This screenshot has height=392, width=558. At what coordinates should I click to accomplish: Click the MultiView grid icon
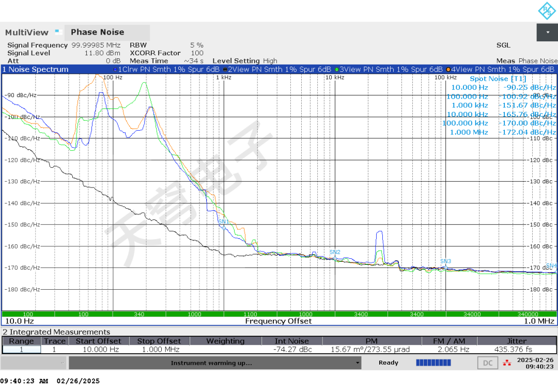click(x=59, y=32)
